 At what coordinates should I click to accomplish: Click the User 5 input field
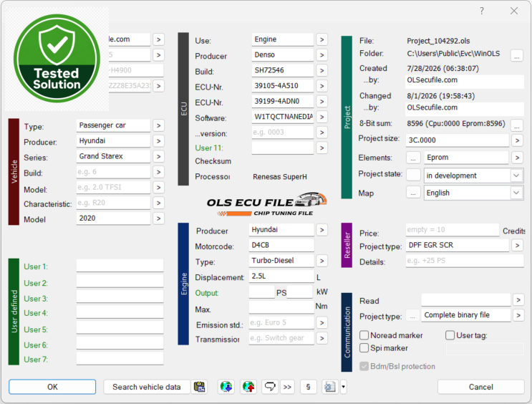point(120,328)
